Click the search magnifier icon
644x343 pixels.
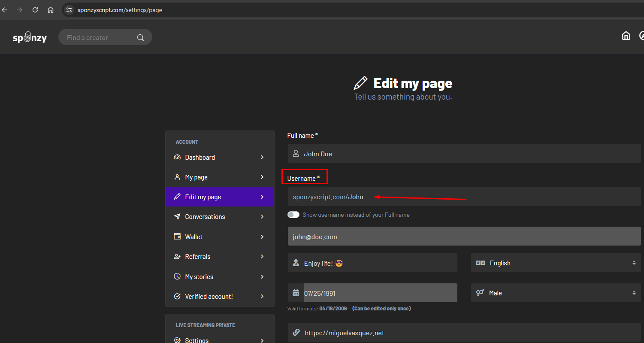(141, 38)
